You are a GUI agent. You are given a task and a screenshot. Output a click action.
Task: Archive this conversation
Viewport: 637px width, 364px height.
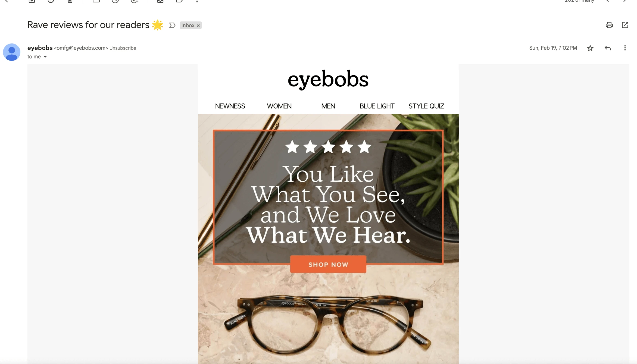click(32, 1)
